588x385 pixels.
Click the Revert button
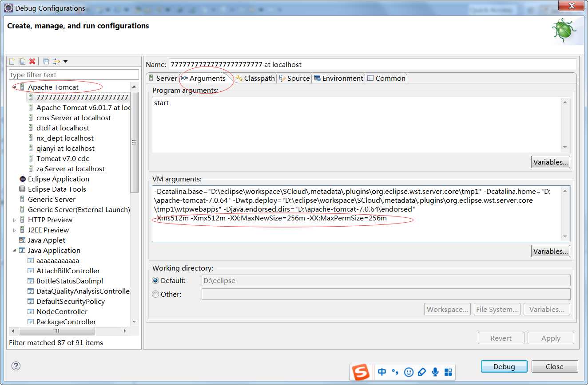(x=501, y=338)
